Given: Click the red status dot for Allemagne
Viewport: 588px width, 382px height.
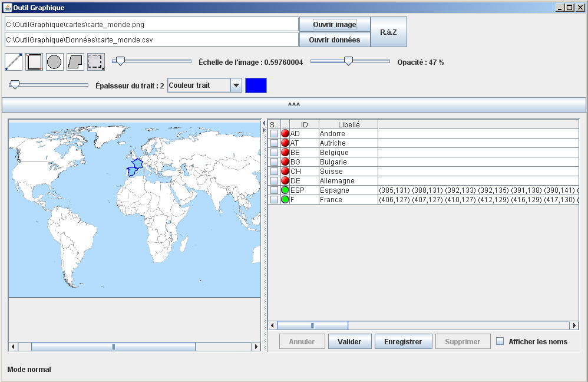Looking at the screenshot, I should [285, 181].
